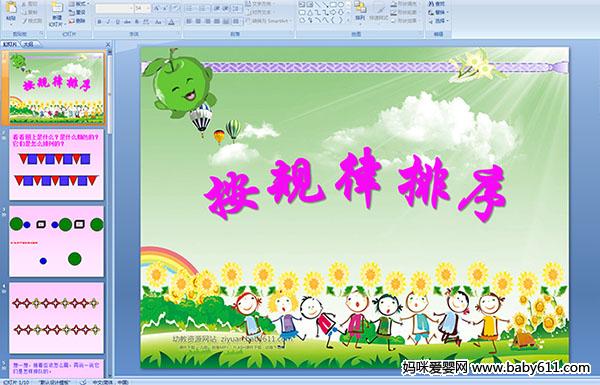
Task: Toggle Bold formatting in the font group
Action: (x=99, y=22)
